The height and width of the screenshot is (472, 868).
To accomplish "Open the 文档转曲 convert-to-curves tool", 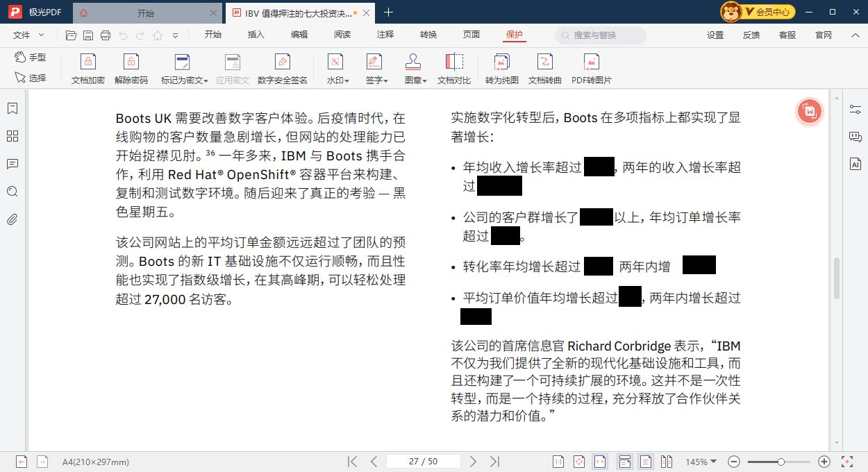I will click(x=545, y=69).
